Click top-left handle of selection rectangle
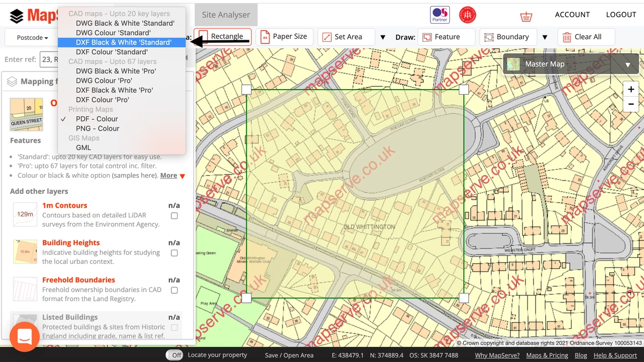The image size is (644, 362). coord(246,89)
